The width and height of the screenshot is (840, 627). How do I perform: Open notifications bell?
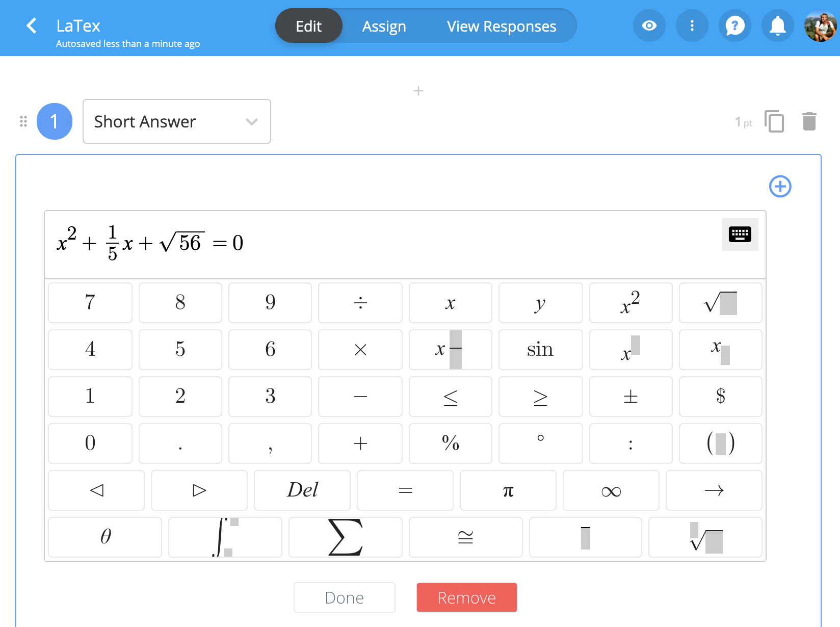pos(777,25)
